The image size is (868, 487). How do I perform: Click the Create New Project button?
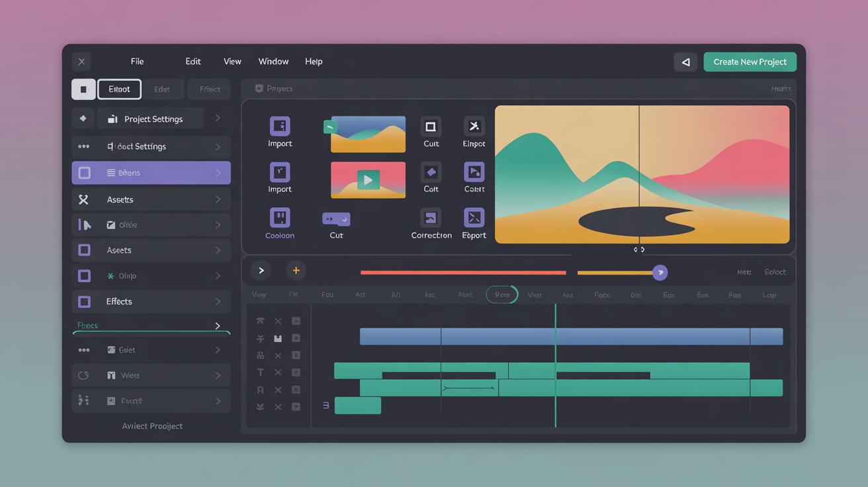750,62
